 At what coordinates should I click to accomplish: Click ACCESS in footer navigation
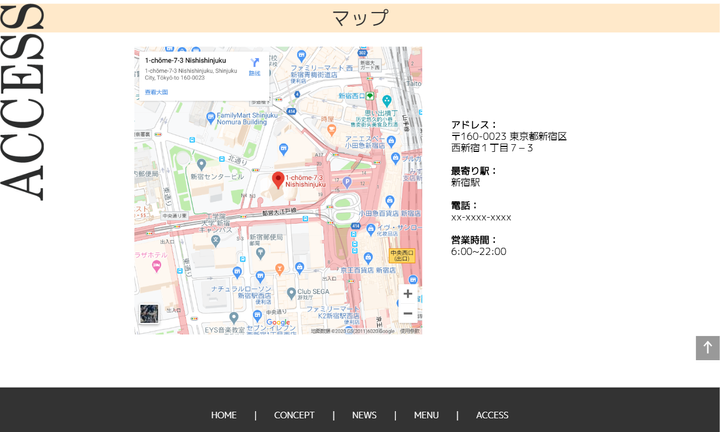pos(492,415)
